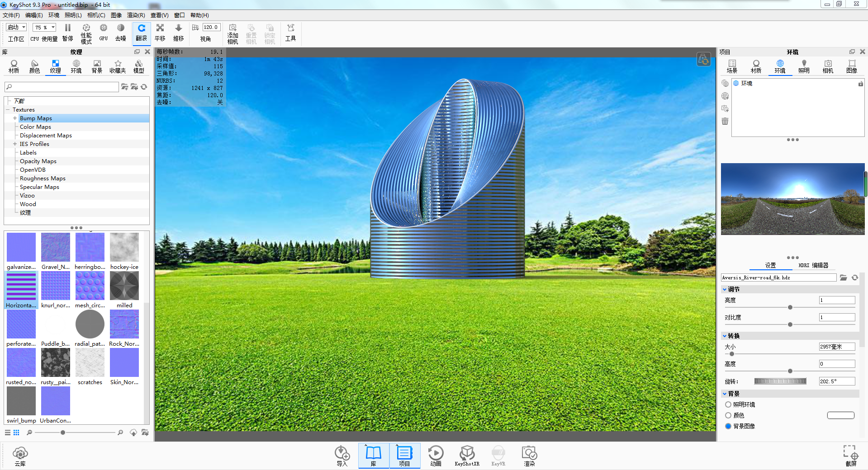Image resolution: width=868 pixels, height=470 pixels.
Task: Select the Color Maps folder
Action: (35, 127)
